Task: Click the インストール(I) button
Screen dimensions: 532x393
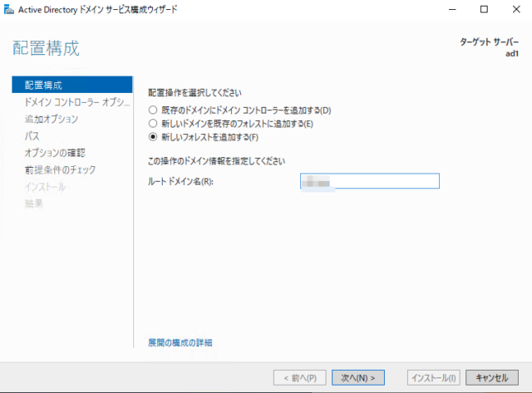Action: [434, 378]
